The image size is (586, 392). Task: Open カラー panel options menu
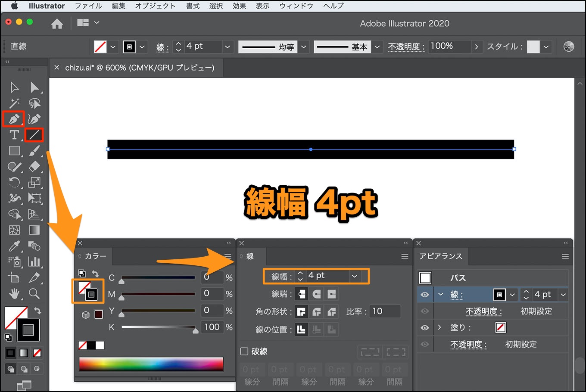(228, 256)
